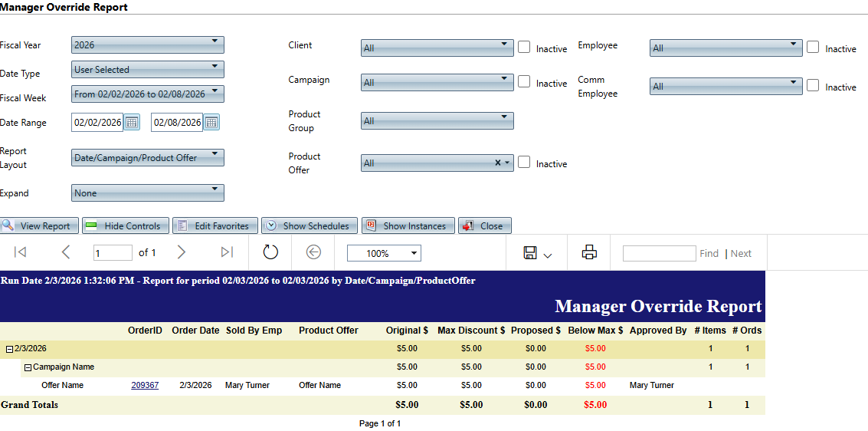
Task: Click the View Report button
Action: pos(38,226)
